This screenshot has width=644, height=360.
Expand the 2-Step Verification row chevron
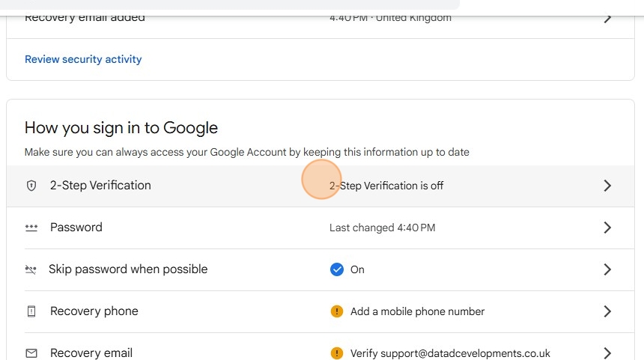607,186
